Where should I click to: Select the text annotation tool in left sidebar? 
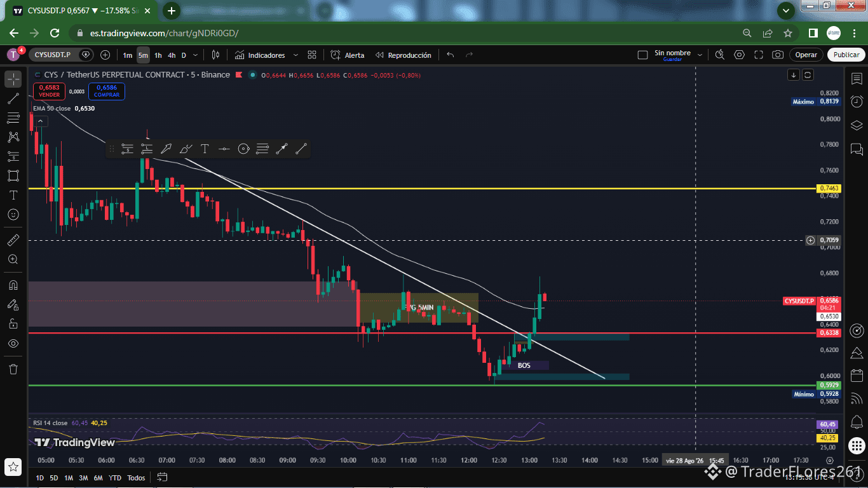pyautogui.click(x=13, y=195)
